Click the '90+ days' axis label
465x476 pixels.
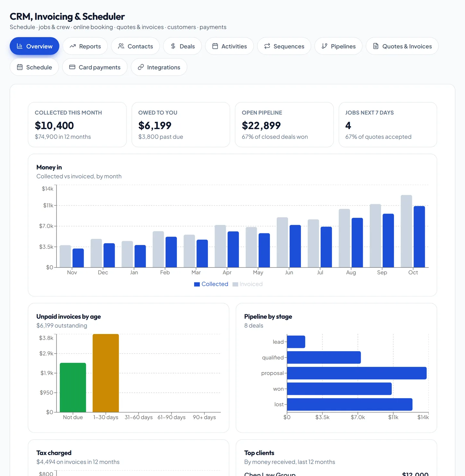(204, 417)
